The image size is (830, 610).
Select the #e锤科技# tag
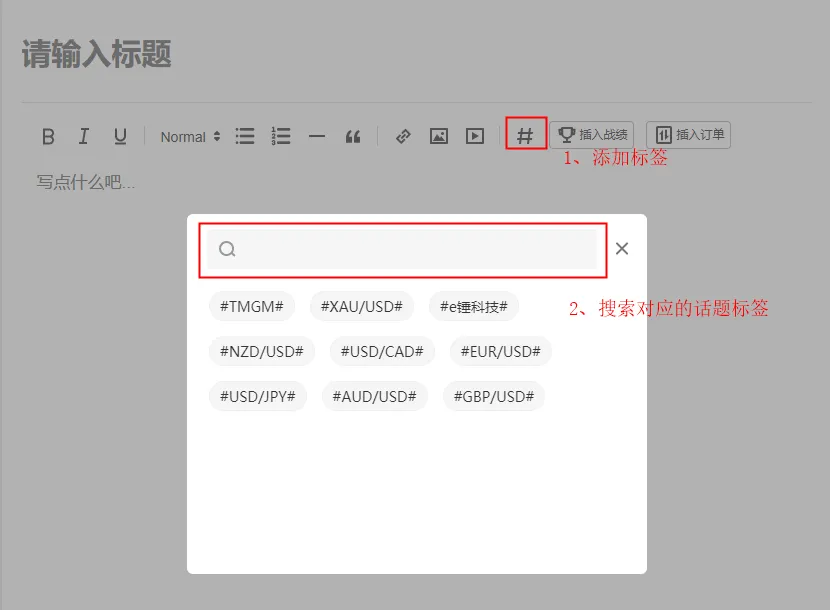pyautogui.click(x=474, y=307)
